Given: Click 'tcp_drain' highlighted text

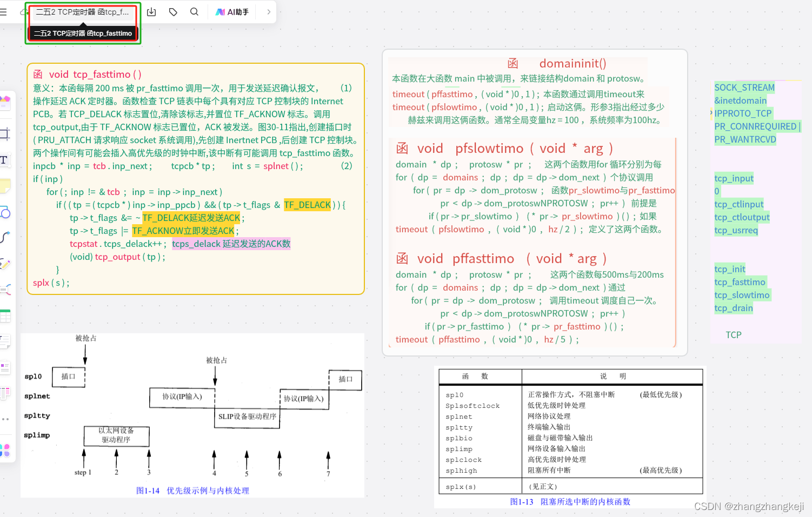Looking at the screenshot, I should coord(734,308).
